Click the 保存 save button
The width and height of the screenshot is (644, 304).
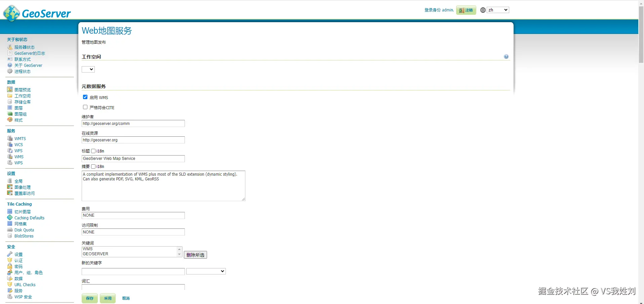pos(90,298)
